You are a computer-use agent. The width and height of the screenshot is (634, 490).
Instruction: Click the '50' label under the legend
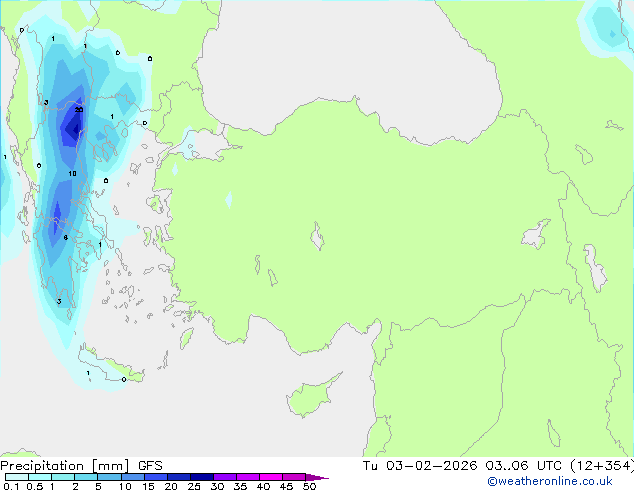309,486
